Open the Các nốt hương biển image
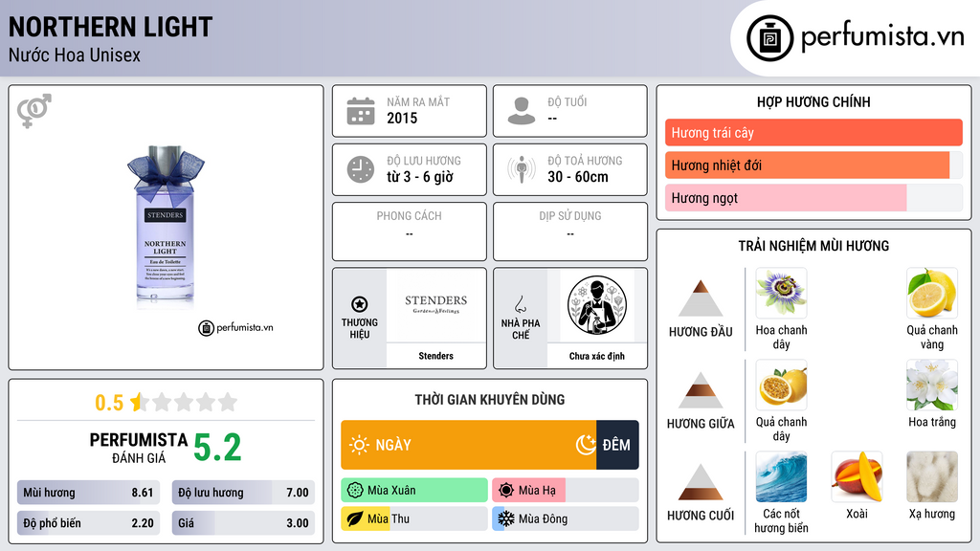Screen dimensions: 980x551 click(781, 476)
